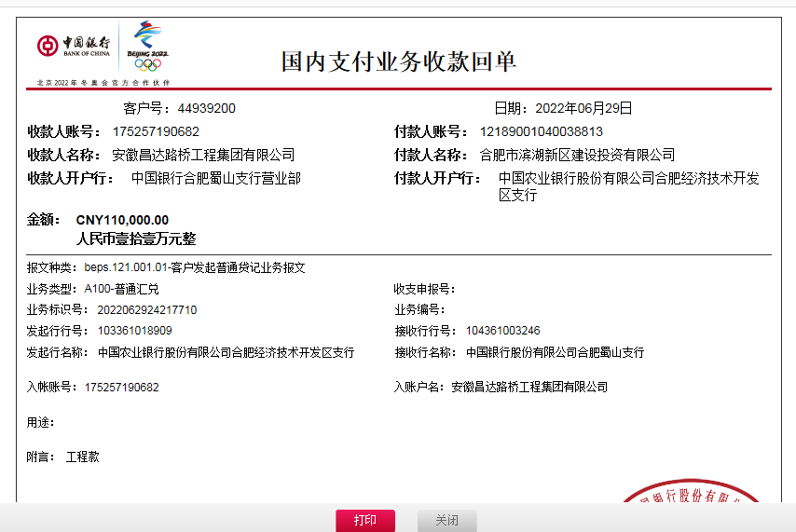Click the receipt title 国内支付业务收款回单
This screenshot has width=796, height=532.
398,62
